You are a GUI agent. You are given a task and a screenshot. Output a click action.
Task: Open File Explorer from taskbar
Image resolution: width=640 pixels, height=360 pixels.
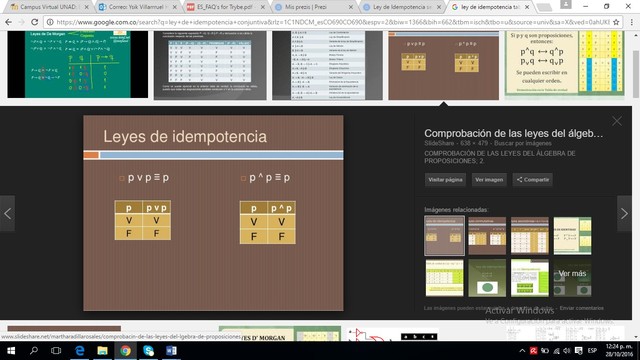point(102,351)
